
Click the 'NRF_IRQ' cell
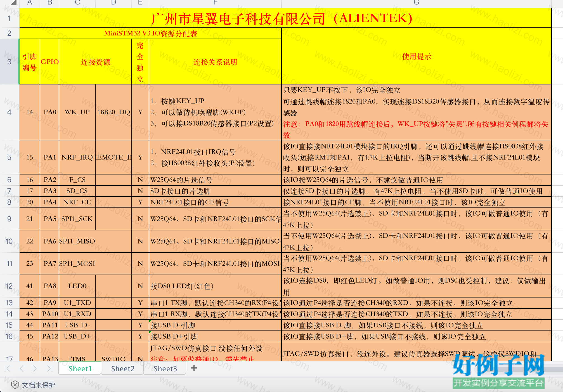coord(77,157)
